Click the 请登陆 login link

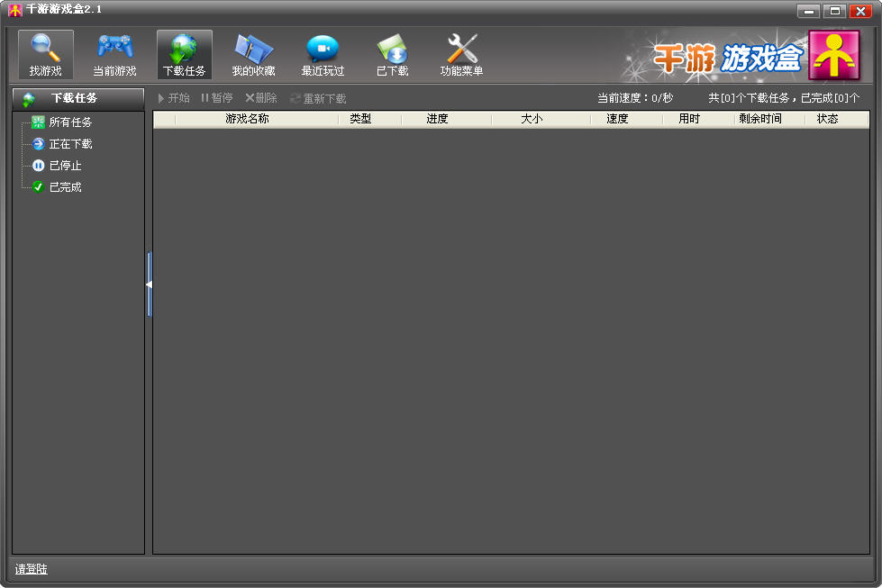click(32, 569)
